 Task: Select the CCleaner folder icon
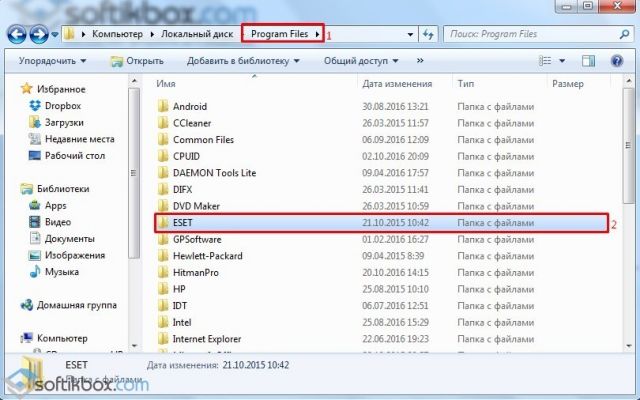[x=163, y=123]
